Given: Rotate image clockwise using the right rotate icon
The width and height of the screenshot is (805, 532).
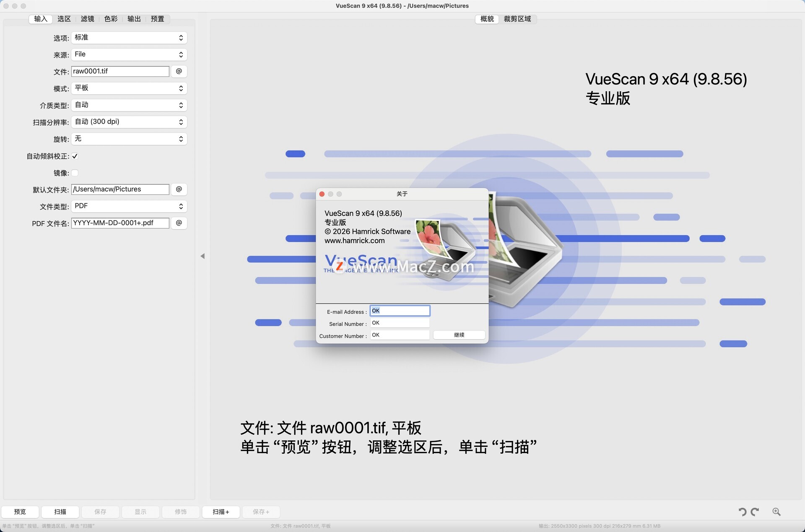Looking at the screenshot, I should pyautogui.click(x=755, y=512).
